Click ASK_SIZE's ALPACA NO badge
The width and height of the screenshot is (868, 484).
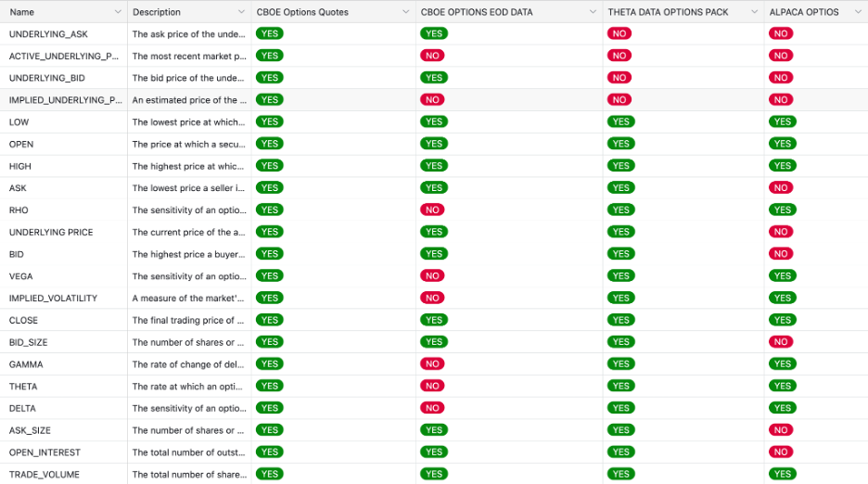781,430
